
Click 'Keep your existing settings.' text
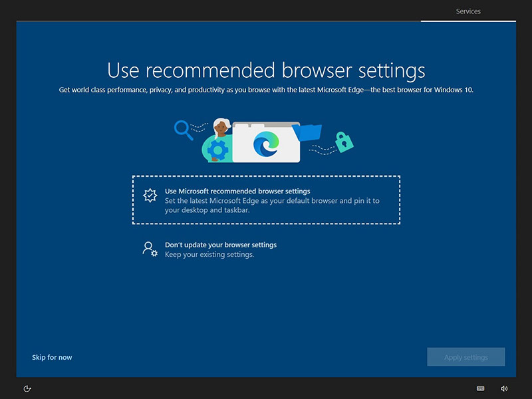click(209, 255)
